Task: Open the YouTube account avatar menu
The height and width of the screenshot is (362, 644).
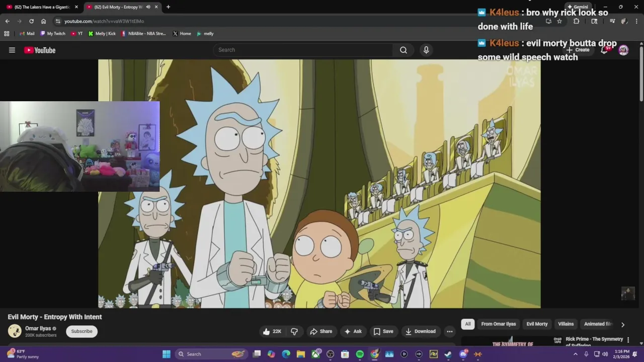Action: click(623, 50)
